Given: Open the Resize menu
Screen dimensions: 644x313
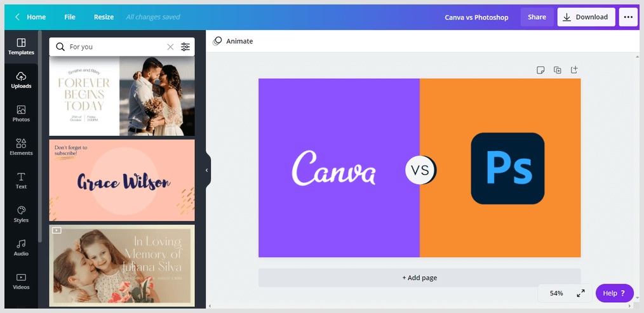Looking at the screenshot, I should (x=104, y=17).
